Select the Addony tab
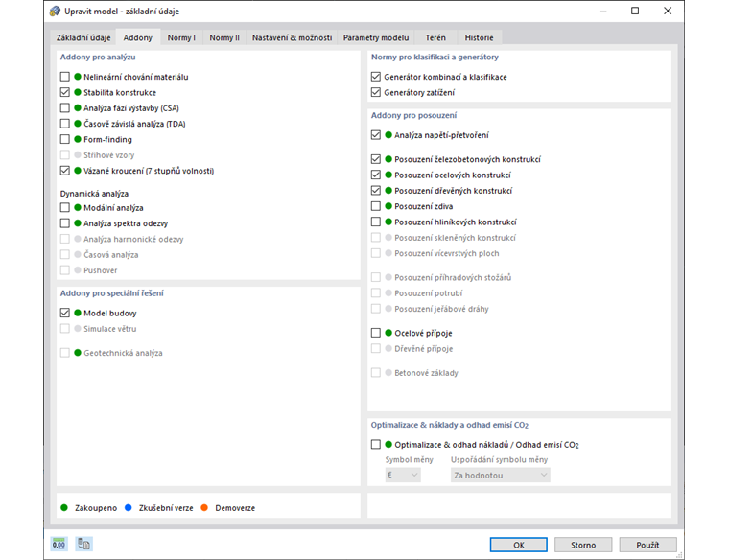The image size is (729, 560). pos(137,37)
